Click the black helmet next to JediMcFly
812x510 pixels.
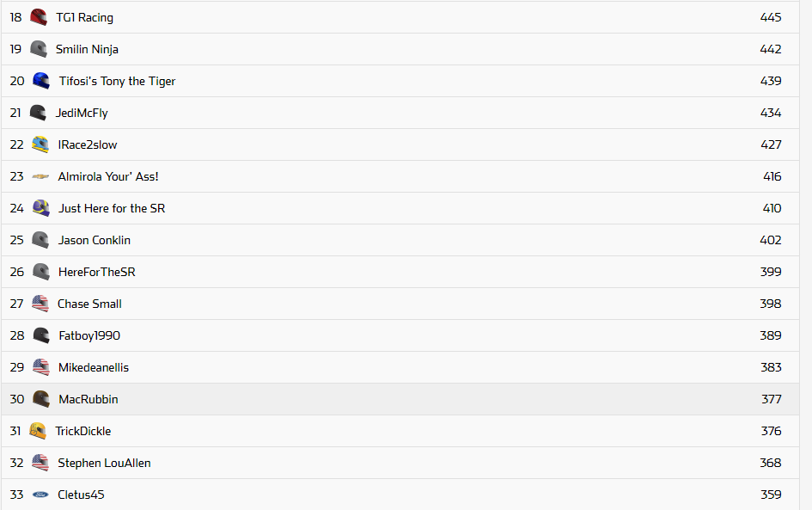pos(39,113)
